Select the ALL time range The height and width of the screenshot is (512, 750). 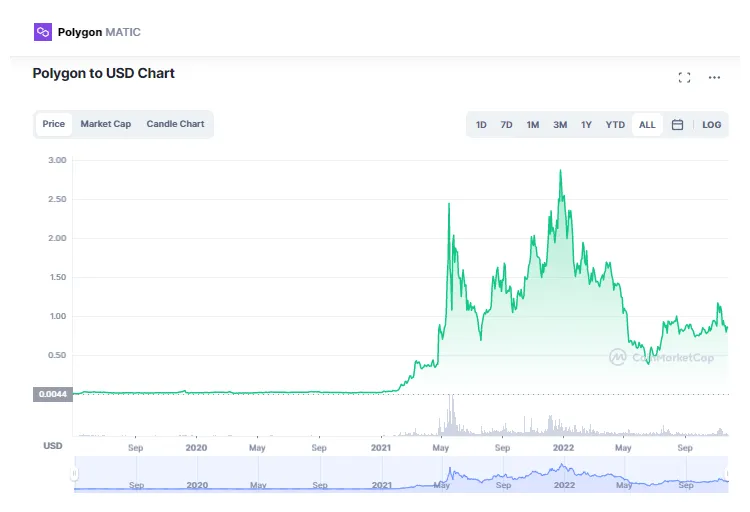[647, 125]
